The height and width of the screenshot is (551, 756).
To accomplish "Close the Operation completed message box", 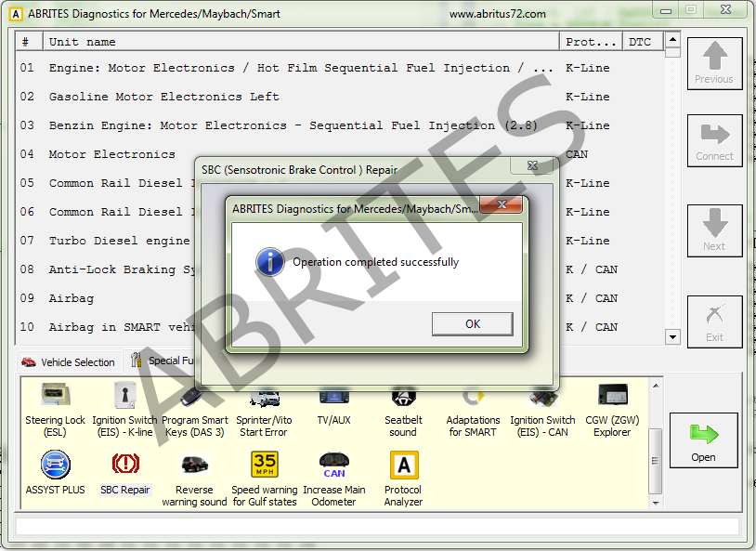I will (x=502, y=204).
